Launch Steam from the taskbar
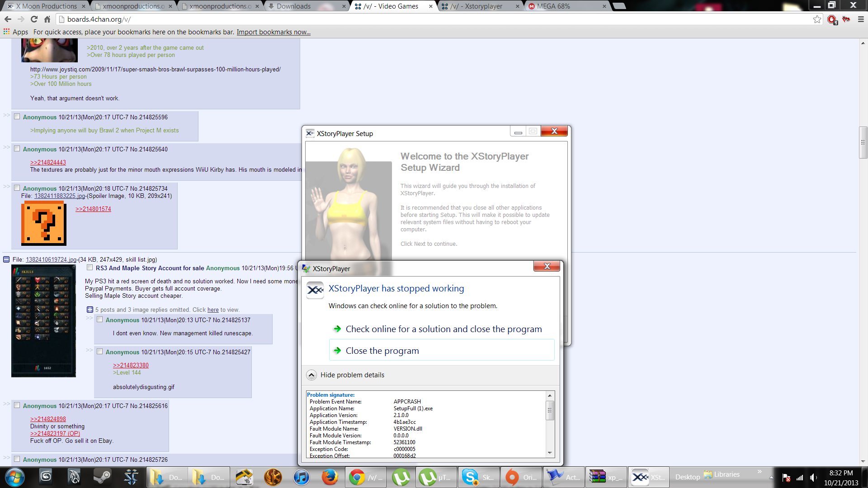Viewport: 868px width, 488px height. (102, 477)
